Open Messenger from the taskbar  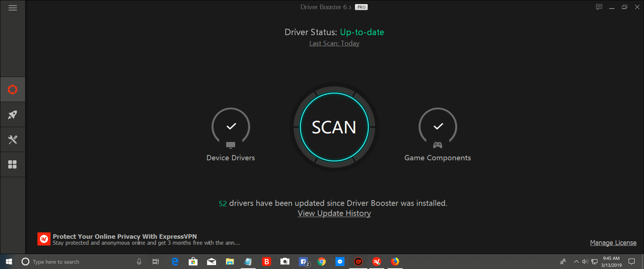[340, 261]
